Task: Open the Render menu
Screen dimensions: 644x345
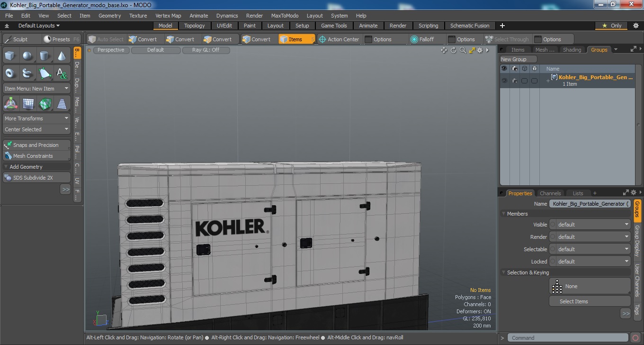Action: pos(254,16)
